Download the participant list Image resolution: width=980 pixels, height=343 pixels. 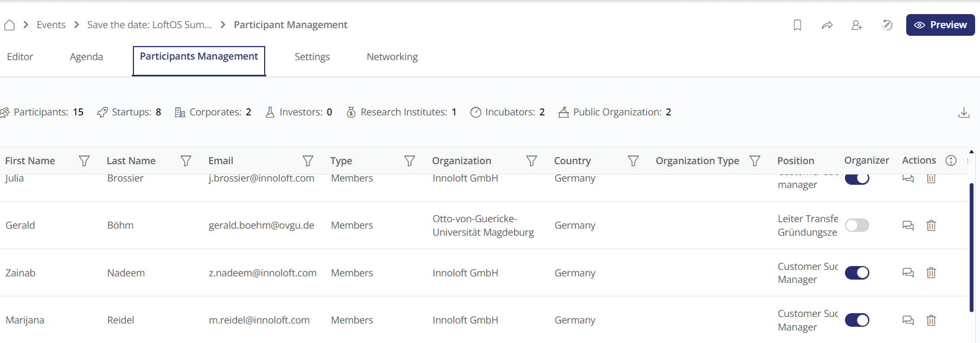coord(964,112)
